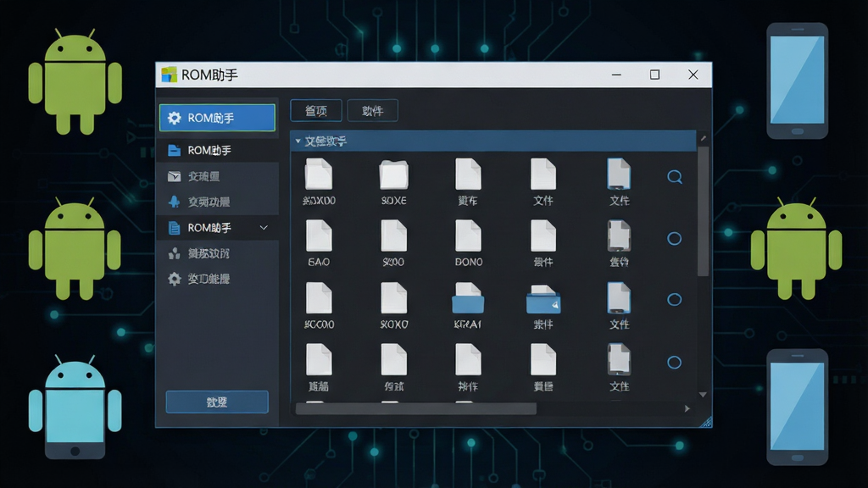This screenshot has height=488, width=868.
Task: Maximize the ROM助手 window
Action: point(654,75)
